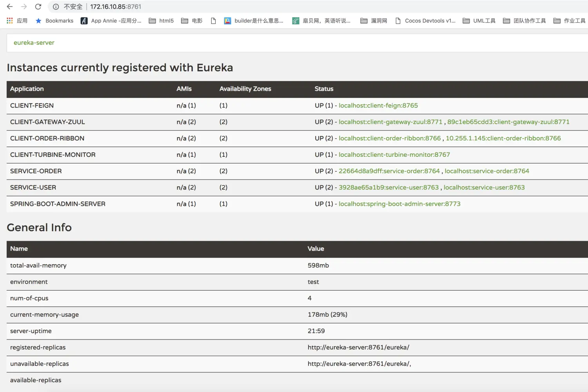Open localhost:client-gateway-zuul:8771 instance link
The width and height of the screenshot is (588, 392).
click(390, 122)
